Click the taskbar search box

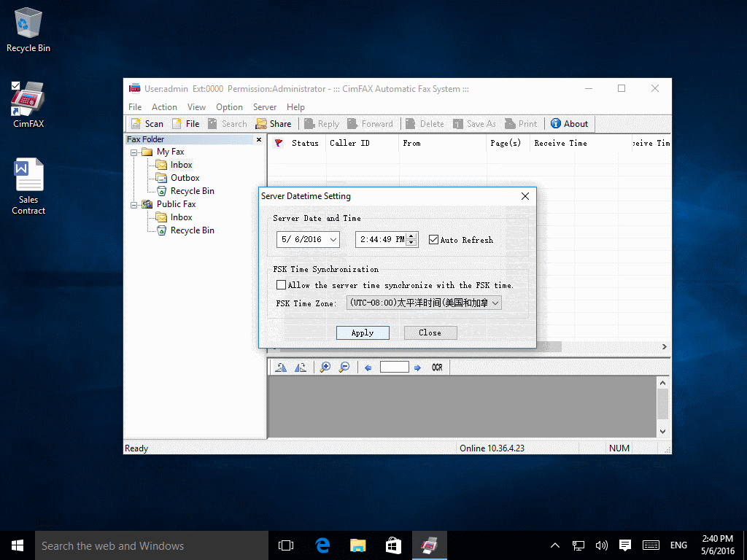click(x=152, y=545)
